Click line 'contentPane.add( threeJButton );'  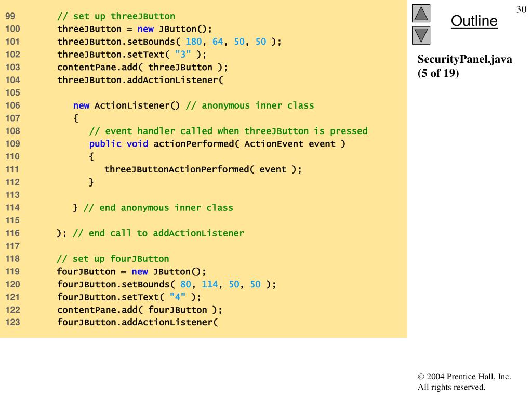(142, 68)
